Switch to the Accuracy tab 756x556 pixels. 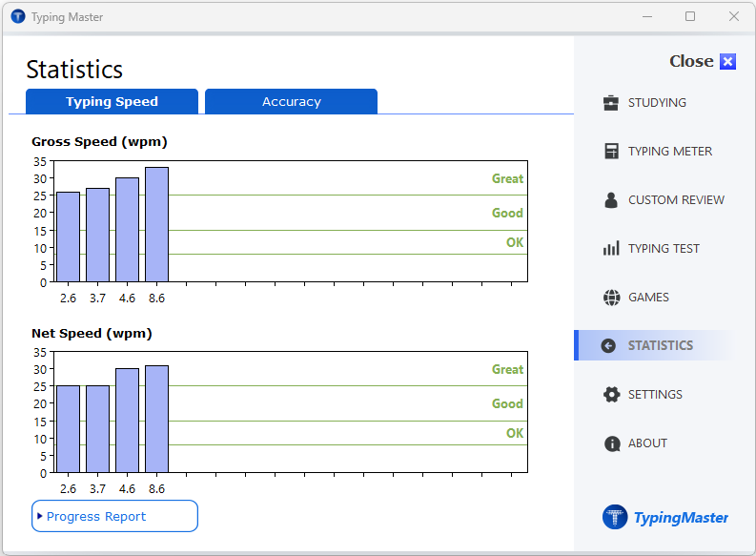point(291,101)
